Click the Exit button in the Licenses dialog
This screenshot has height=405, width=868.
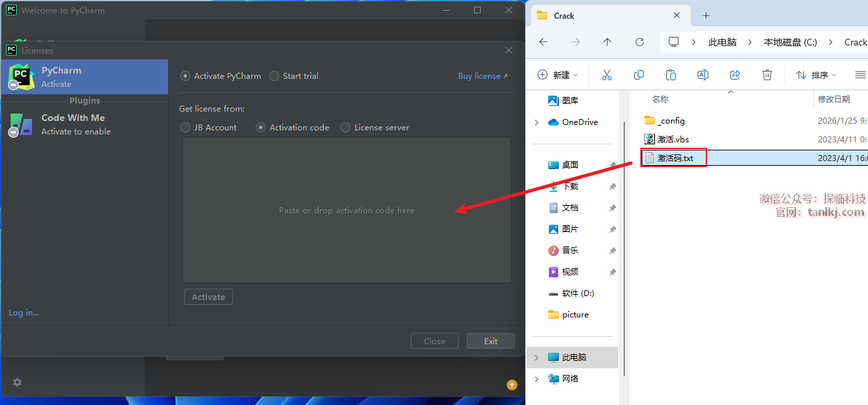[x=490, y=341]
